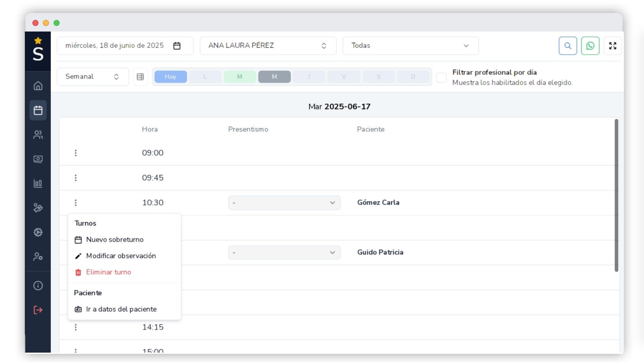Go to the patients sidebar icon
Screen dimensions: 644x362
point(38,135)
